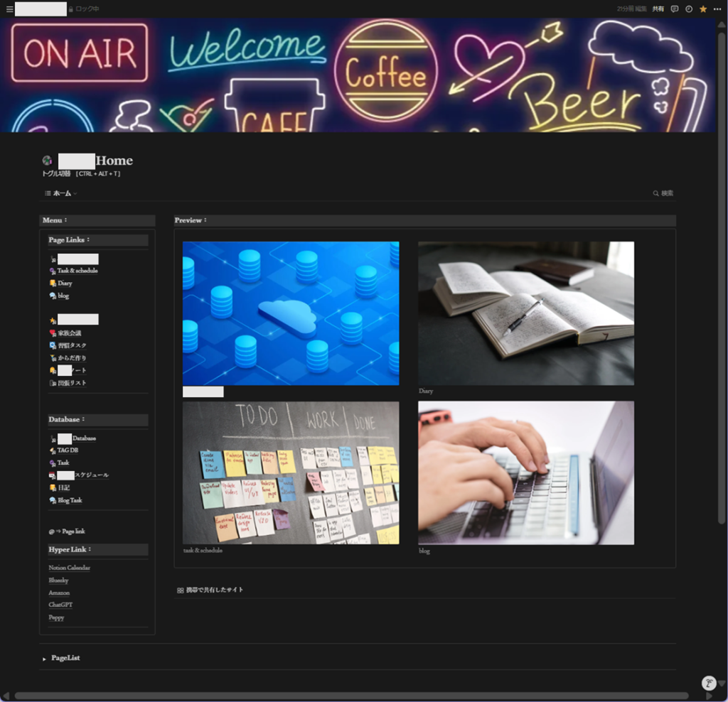Toggle the favorite star icon

coord(703,9)
